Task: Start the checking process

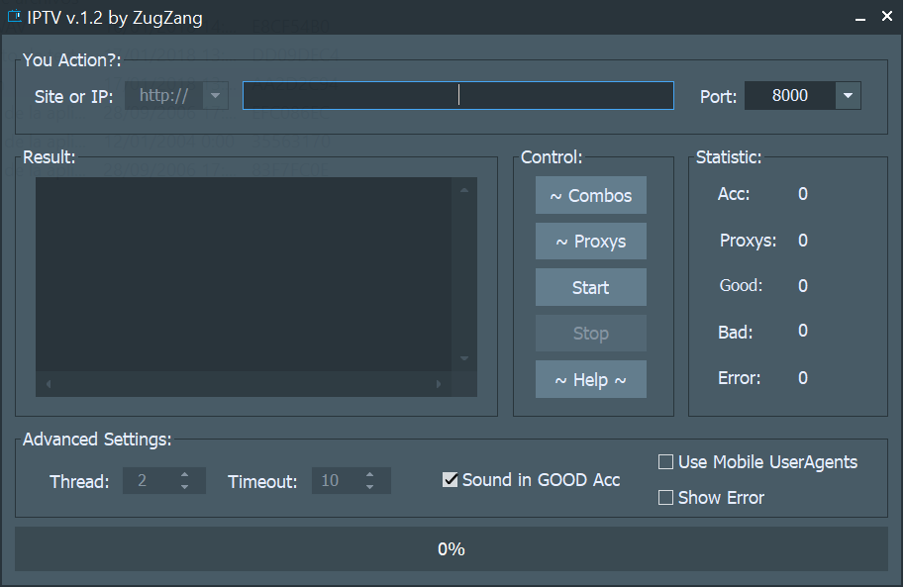Action: point(590,288)
